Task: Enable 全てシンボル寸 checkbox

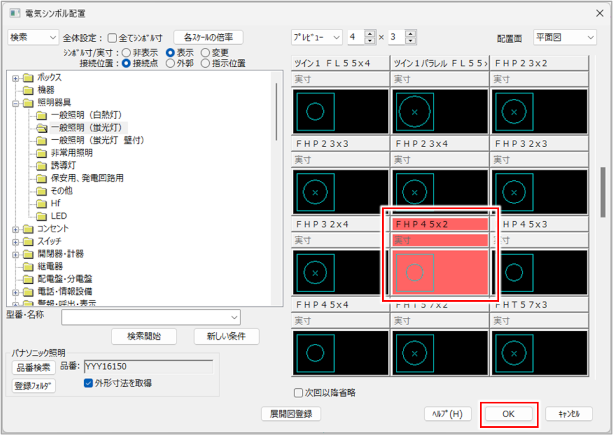Action: 112,37
